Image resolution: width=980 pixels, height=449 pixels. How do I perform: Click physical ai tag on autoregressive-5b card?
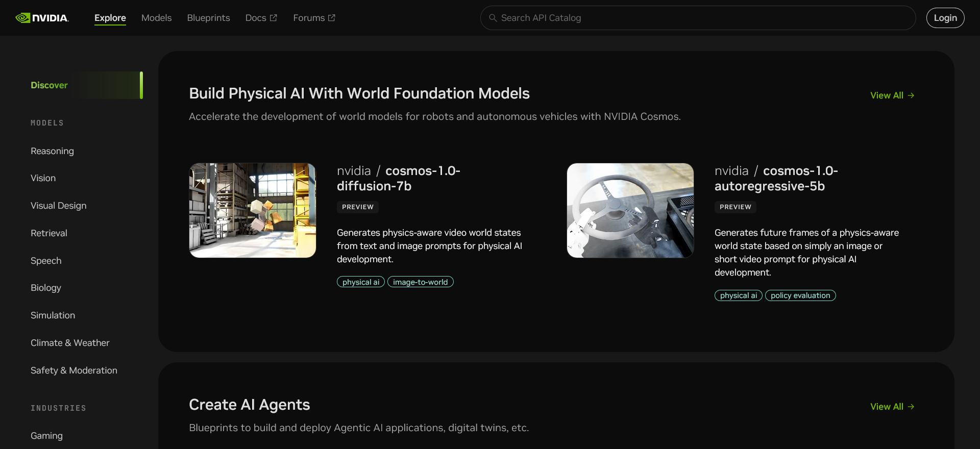point(739,295)
